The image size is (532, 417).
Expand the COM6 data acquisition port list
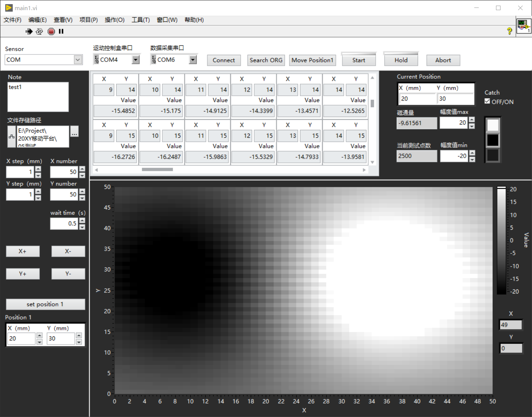click(x=193, y=60)
